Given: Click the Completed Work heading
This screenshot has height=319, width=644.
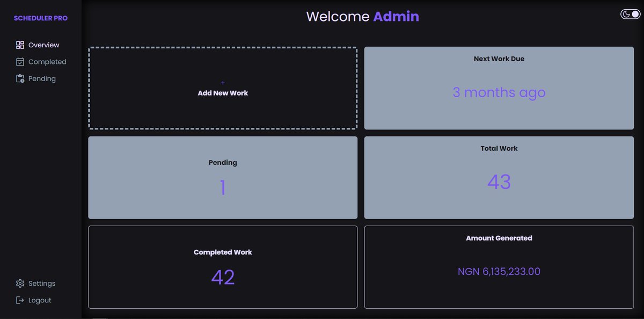Looking at the screenshot, I should (223, 252).
